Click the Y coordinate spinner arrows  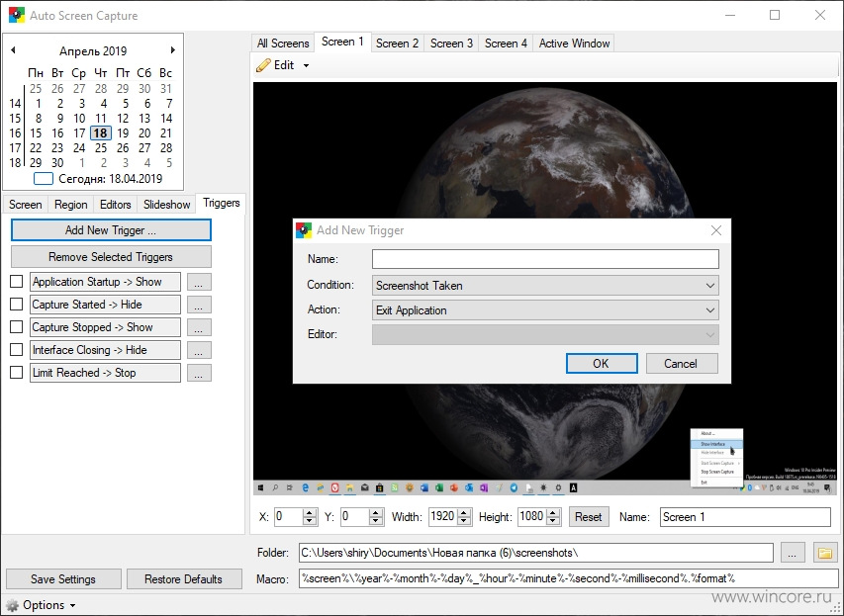click(x=376, y=517)
